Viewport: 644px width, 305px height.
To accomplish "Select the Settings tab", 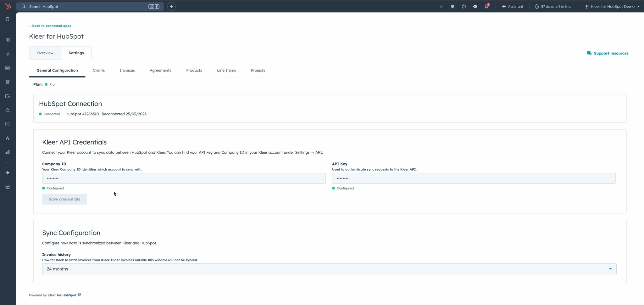I will tap(76, 53).
